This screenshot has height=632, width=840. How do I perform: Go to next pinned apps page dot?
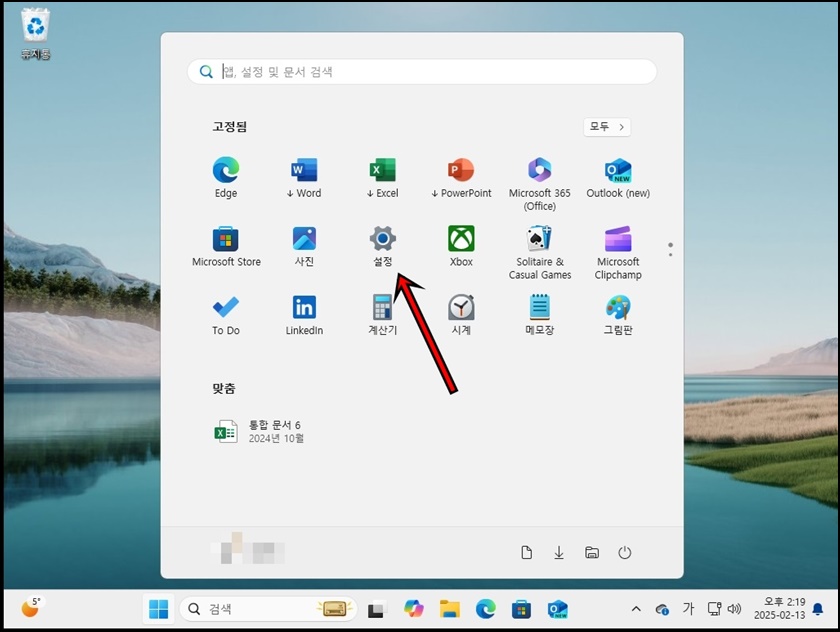tap(670, 254)
